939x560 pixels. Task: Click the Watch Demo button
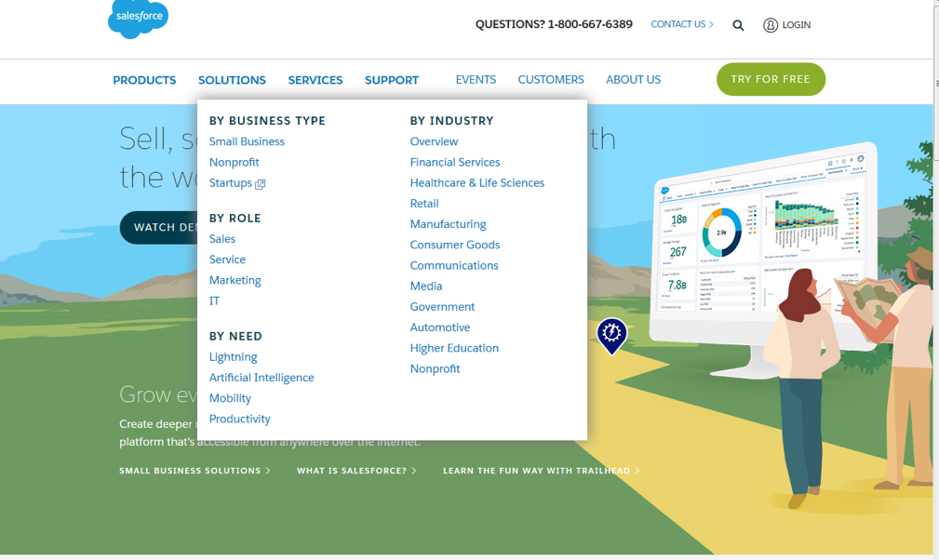point(159,227)
